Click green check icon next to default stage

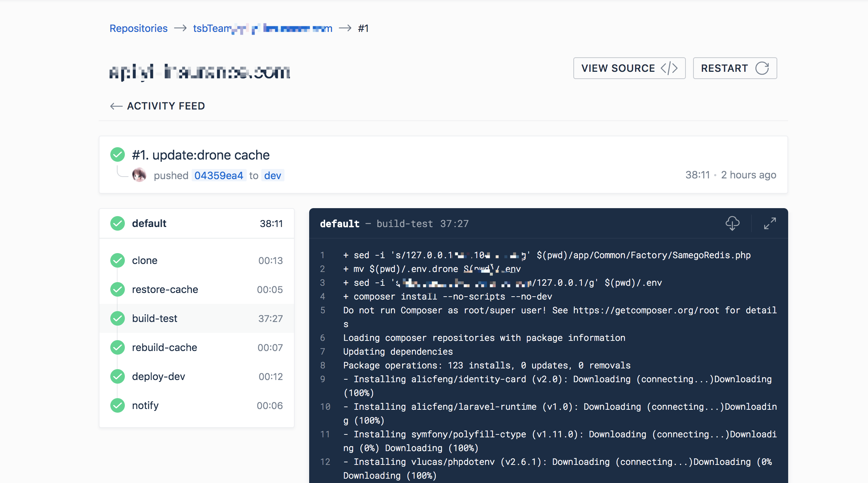pyautogui.click(x=118, y=223)
